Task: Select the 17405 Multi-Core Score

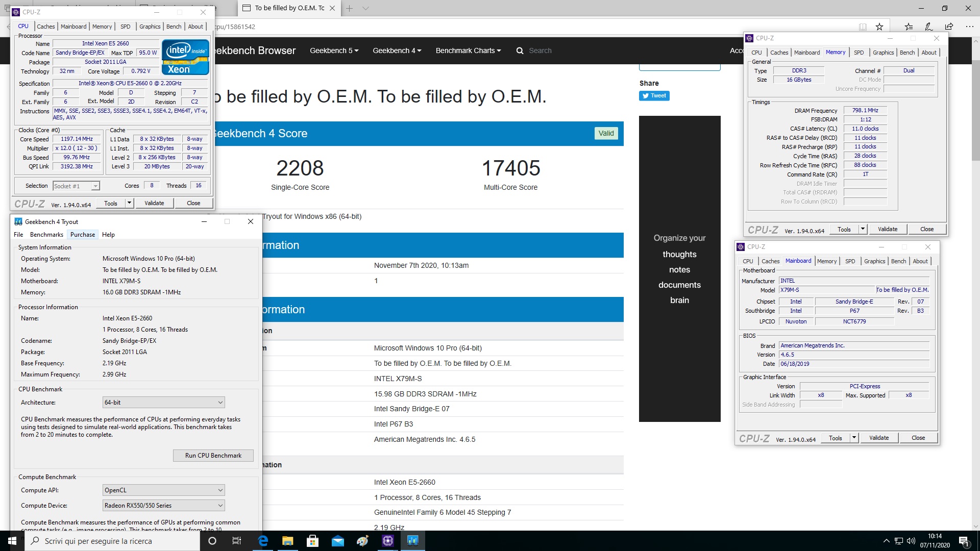Action: click(x=511, y=168)
